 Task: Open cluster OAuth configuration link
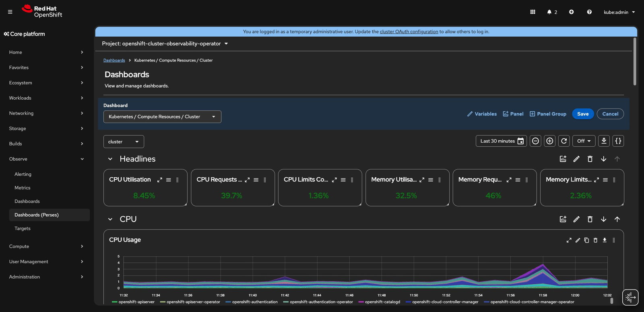(409, 31)
